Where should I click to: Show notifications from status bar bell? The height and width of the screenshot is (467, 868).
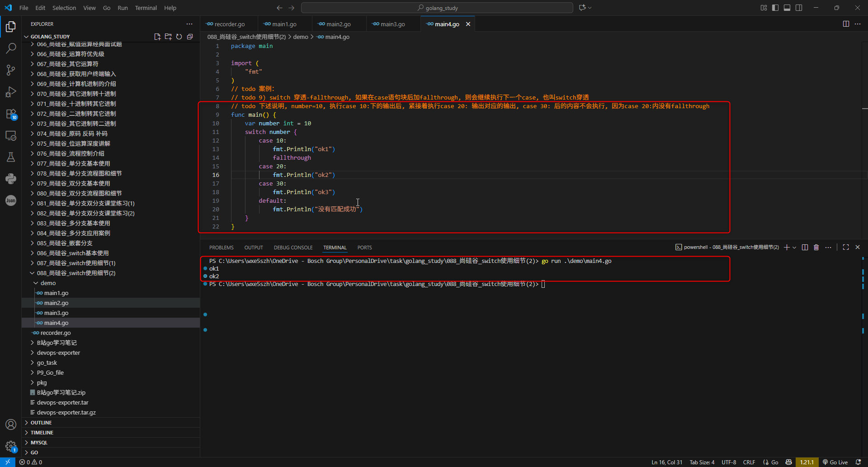pos(858,462)
